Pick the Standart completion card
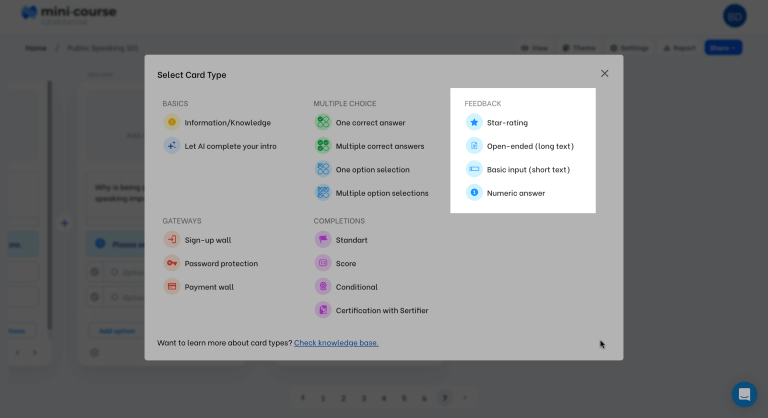 tap(351, 240)
